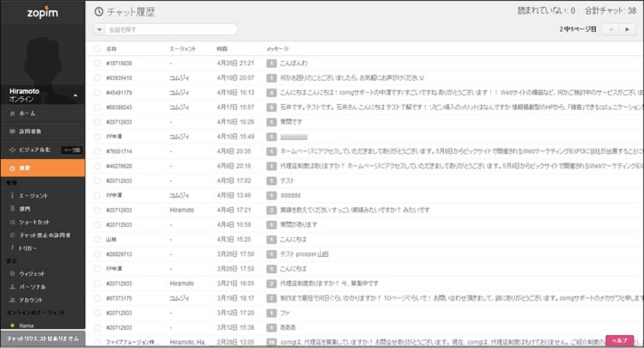
Task: Open Hiramoto chat dated 4月4日 17:21
Action: point(364,210)
